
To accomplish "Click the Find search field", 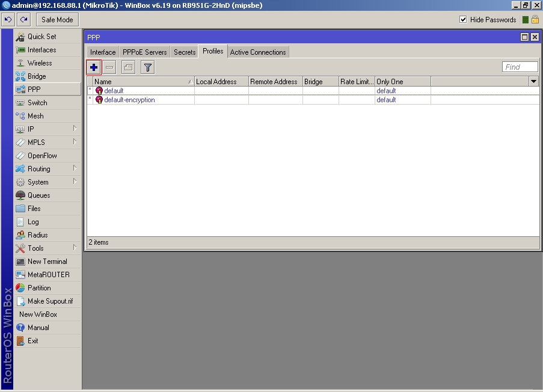I will pyautogui.click(x=520, y=67).
